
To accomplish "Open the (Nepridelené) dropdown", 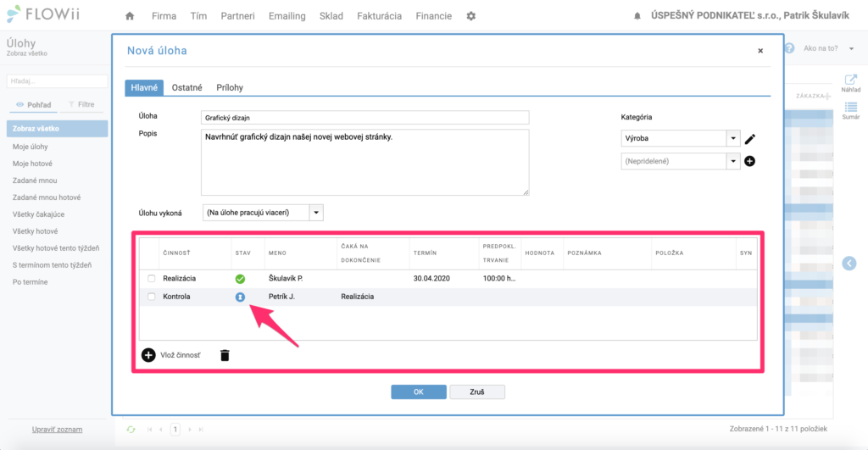I will [733, 161].
